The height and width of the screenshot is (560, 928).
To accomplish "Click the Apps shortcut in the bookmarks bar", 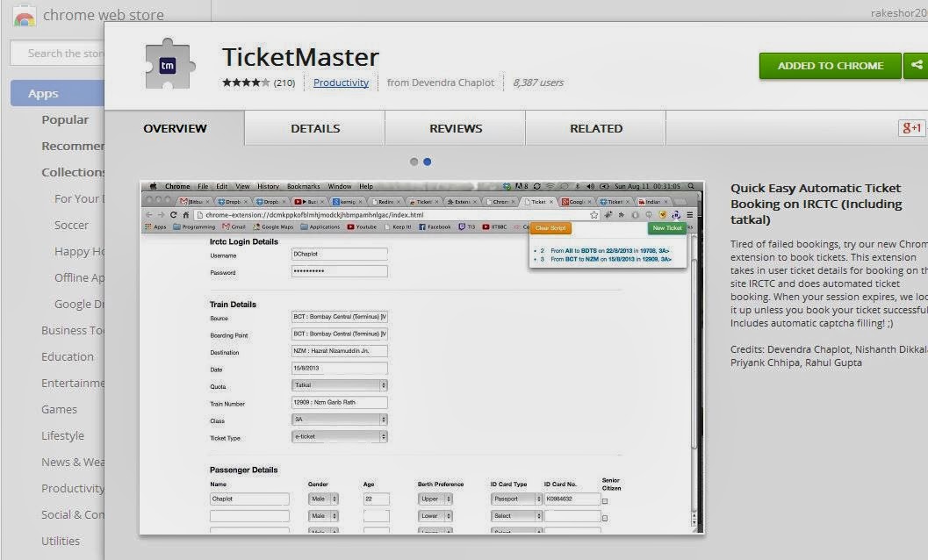I will pyautogui.click(x=155, y=226).
